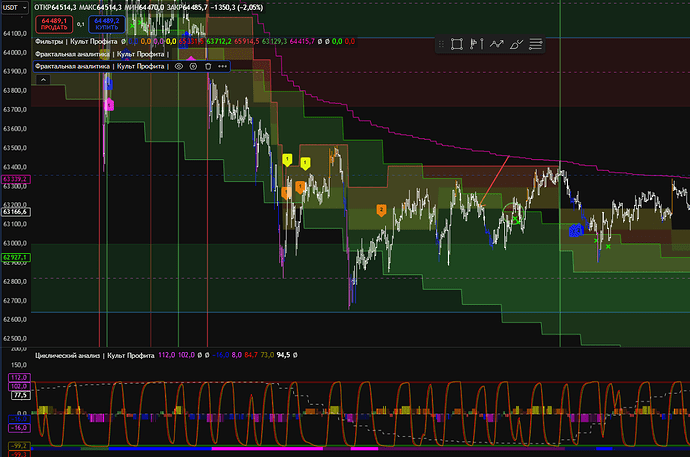
Task: Toggle visibility of Фрактальная аналитика indicator
Action: (179, 65)
